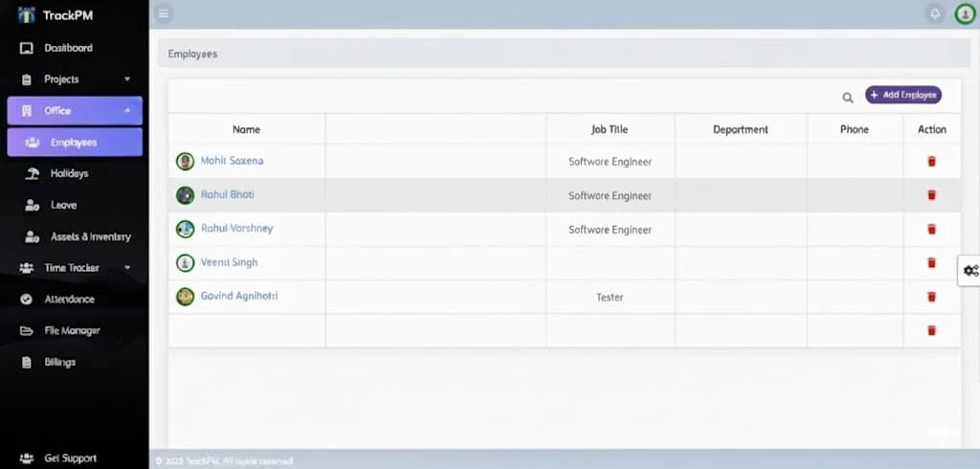Click the Projects clipboard icon
980x469 pixels.
click(x=26, y=79)
